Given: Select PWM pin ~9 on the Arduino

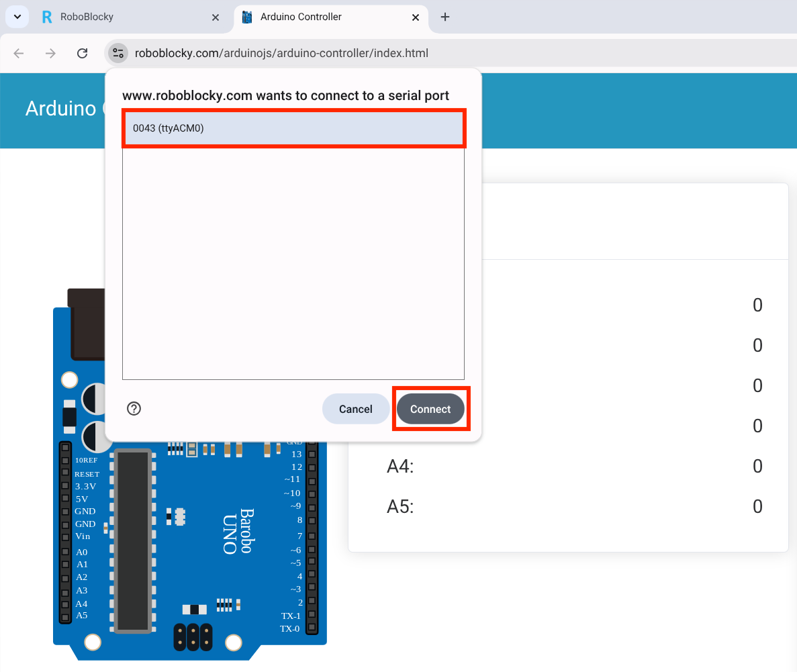Looking at the screenshot, I should (x=311, y=506).
